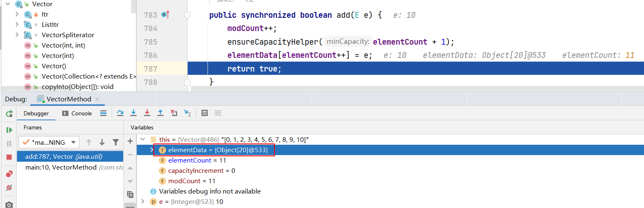Add a new watch with plus icon
644x208 pixels.
pos(130,141)
